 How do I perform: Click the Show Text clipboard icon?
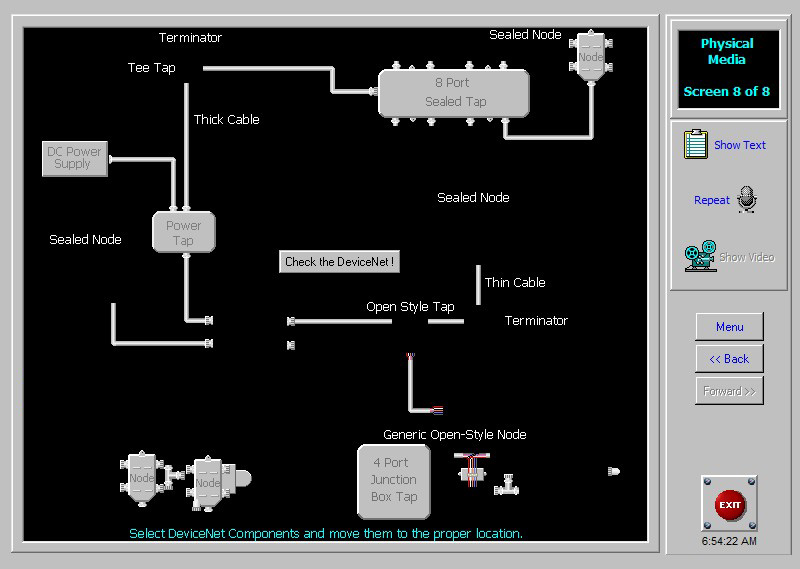pos(696,145)
